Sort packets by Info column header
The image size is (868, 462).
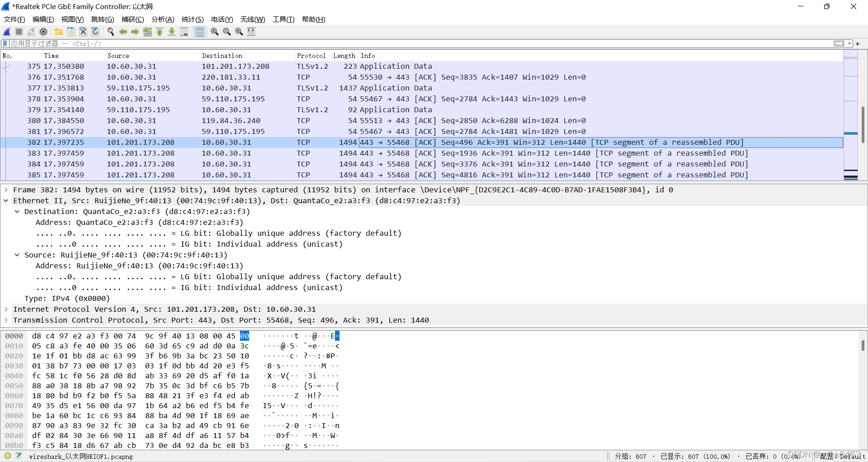(601, 56)
